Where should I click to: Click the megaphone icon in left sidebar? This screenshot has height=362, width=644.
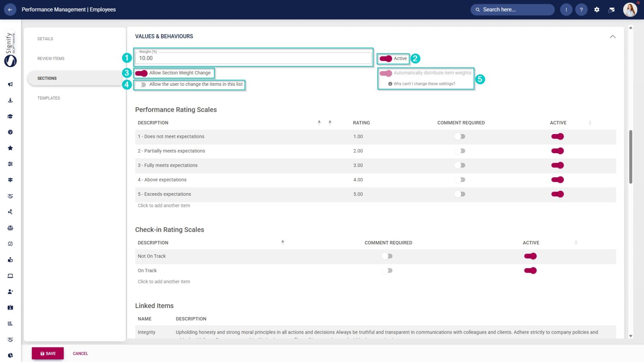pyautogui.click(x=10, y=84)
